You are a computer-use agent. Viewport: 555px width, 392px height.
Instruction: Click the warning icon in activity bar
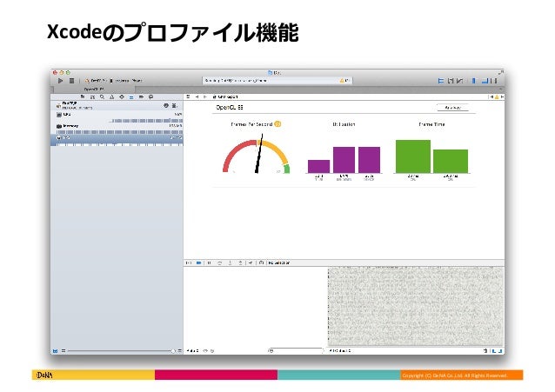tap(342, 81)
